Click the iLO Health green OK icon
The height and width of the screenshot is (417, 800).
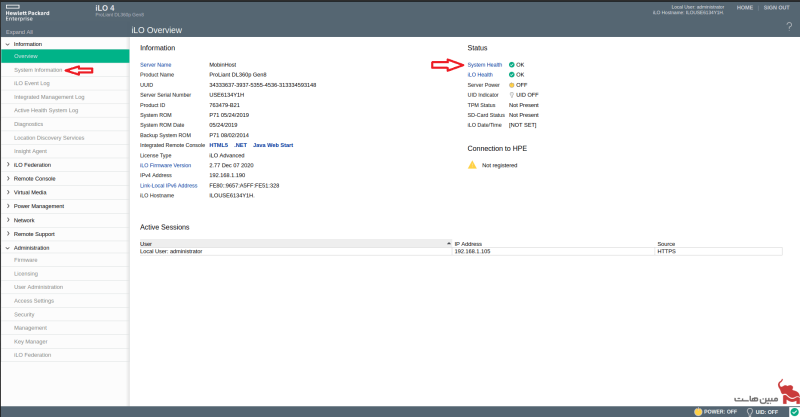click(x=512, y=75)
